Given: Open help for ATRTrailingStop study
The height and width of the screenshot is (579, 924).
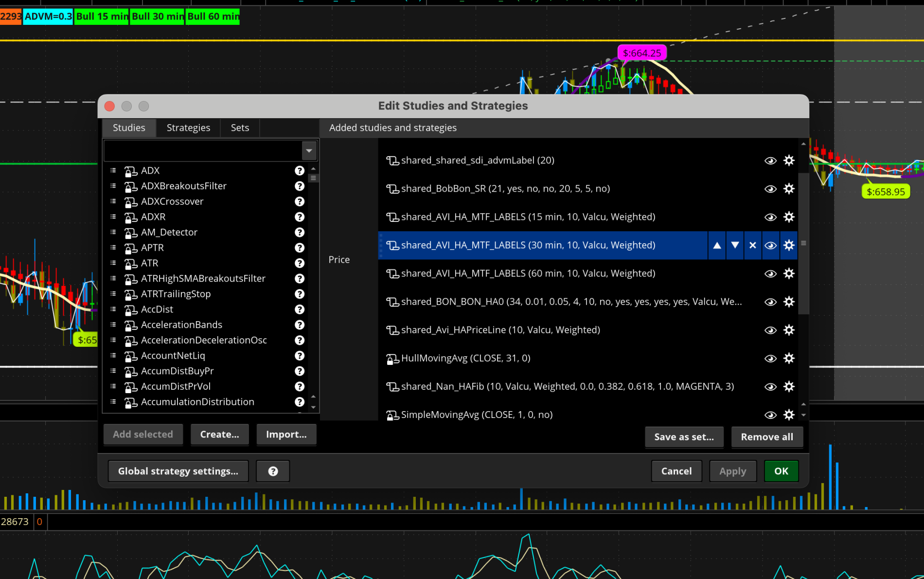Looking at the screenshot, I should tap(300, 294).
